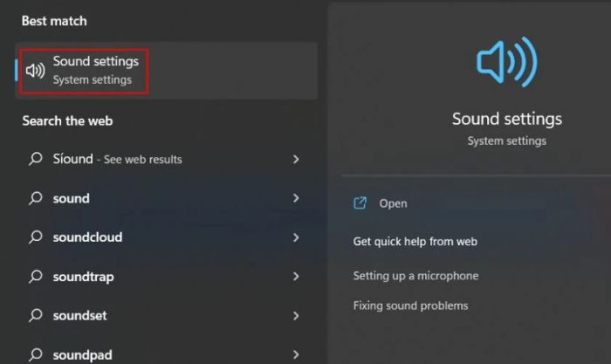
Task: Expand the 'Síound - See web results' chevron
Action: (296, 160)
